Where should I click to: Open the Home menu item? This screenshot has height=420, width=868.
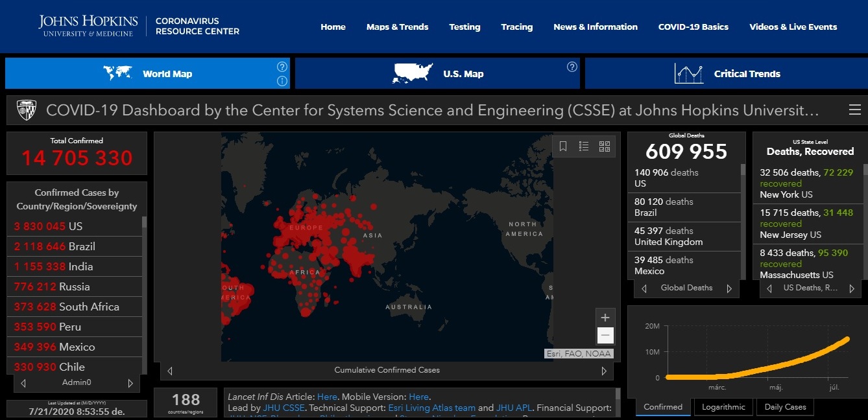click(x=333, y=27)
